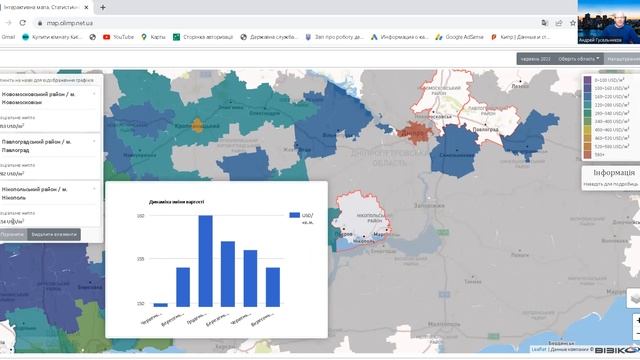Click the Leaflet attribution link

coord(538,349)
